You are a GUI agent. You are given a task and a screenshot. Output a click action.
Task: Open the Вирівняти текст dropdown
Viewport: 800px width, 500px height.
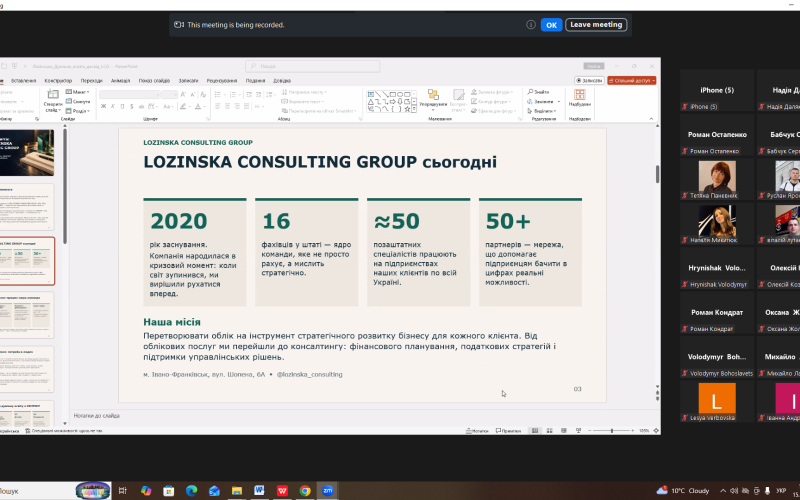tap(305, 102)
